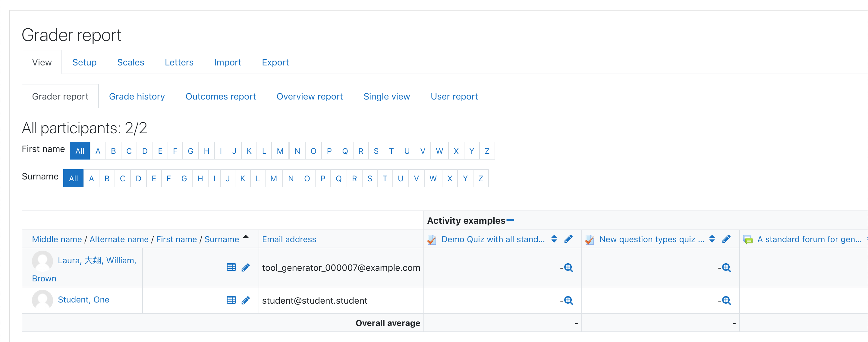This screenshot has width=868, height=342.
Task: Go to the Import tab
Action: (x=228, y=62)
